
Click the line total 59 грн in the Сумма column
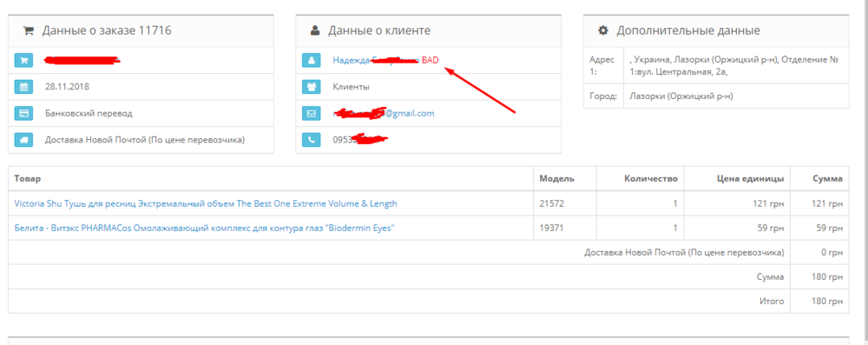click(x=829, y=228)
